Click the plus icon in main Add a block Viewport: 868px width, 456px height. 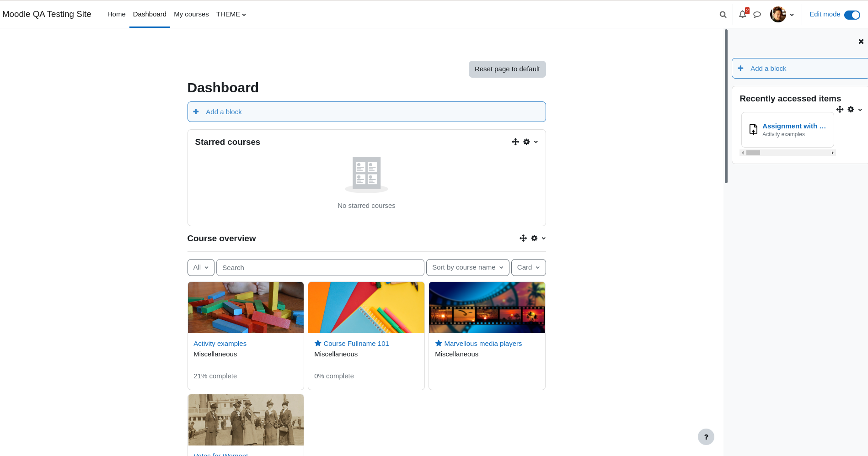pos(196,112)
